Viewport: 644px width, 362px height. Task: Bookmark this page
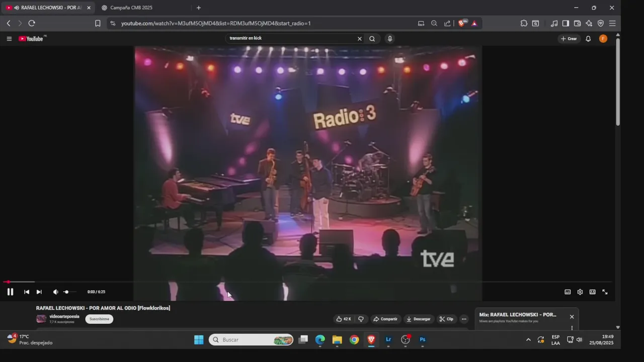click(98, 23)
